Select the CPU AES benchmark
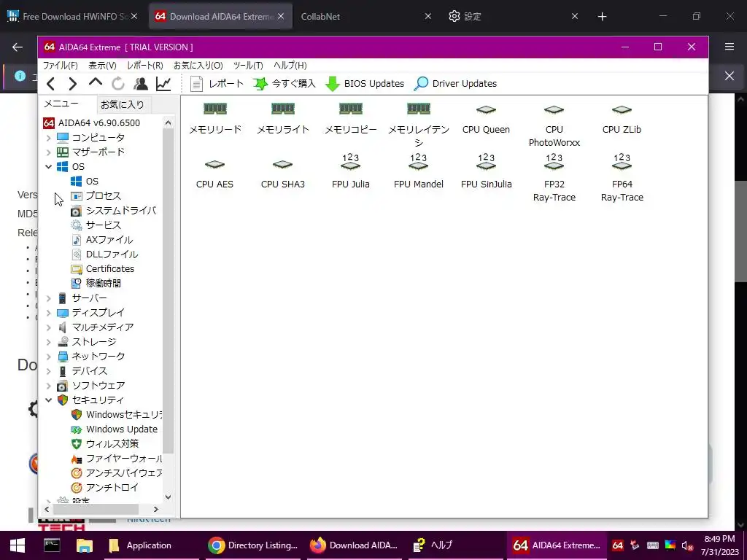Image resolution: width=747 pixels, height=560 pixels. [x=215, y=172]
